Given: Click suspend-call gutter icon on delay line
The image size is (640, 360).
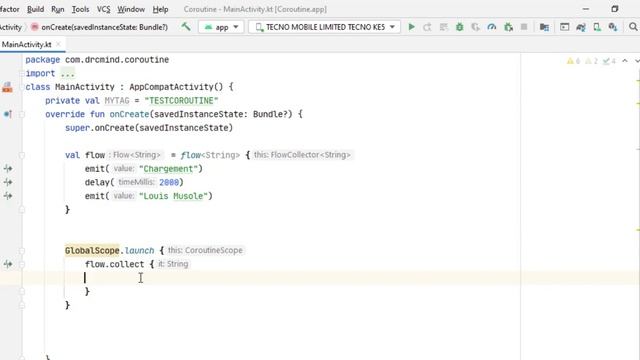Looking at the screenshot, I should click(8, 182).
